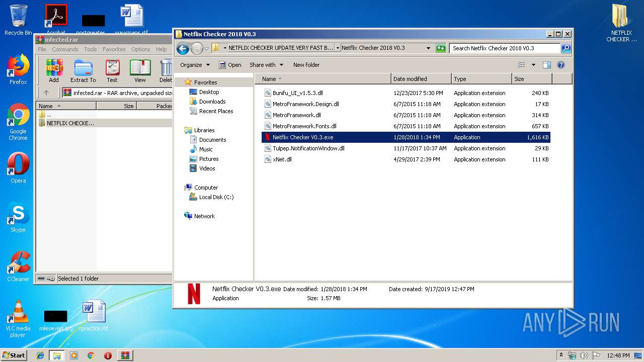Click the search magnifier icon
Viewport: 644px width, 362px height.
pyautogui.click(x=566, y=48)
